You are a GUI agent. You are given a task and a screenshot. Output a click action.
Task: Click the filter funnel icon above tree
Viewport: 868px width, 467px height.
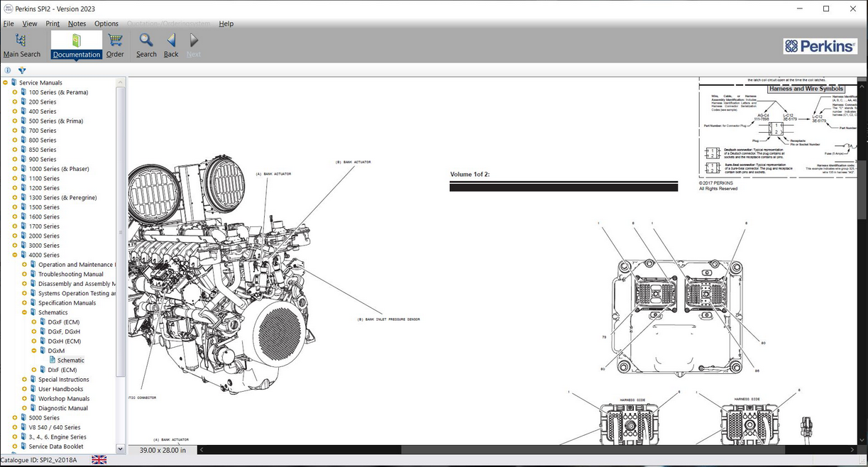(22, 70)
